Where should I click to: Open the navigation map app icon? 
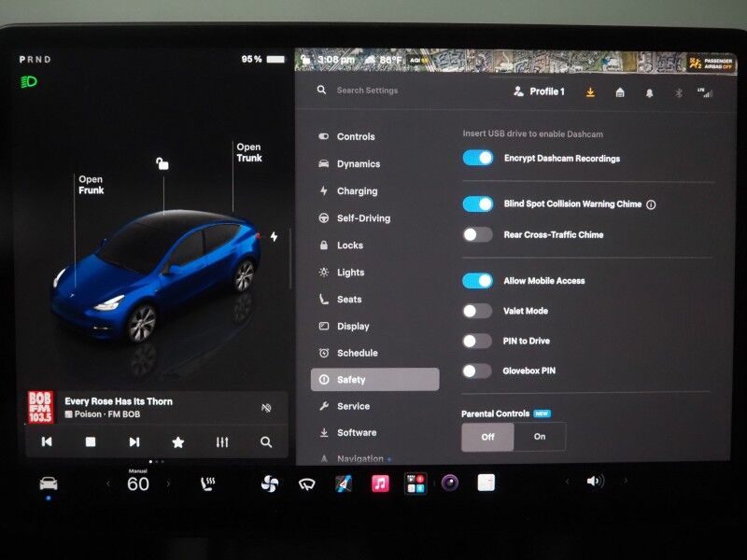click(344, 483)
